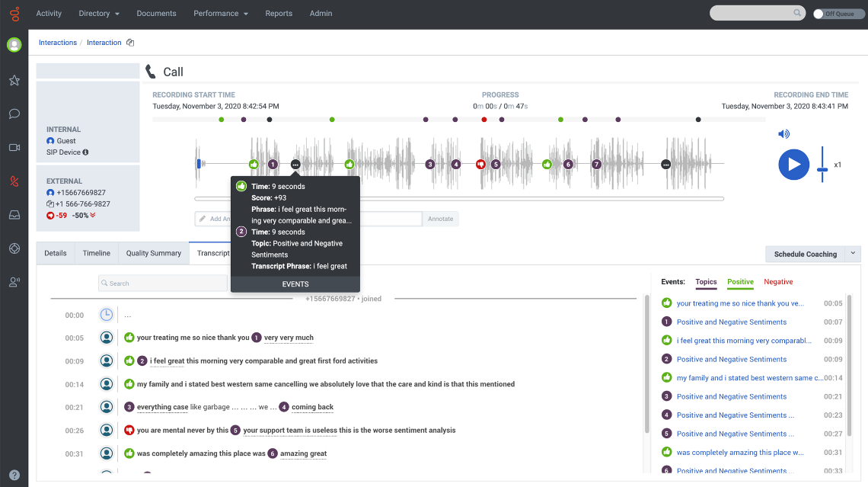This screenshot has height=487, width=868.
Task: Open the chat panel in sidebar
Action: coord(14,114)
